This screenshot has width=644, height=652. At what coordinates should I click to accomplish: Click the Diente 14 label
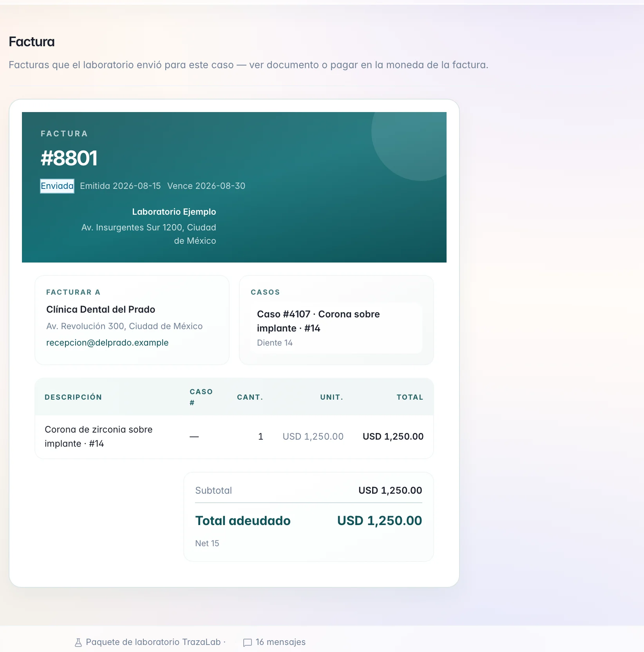click(275, 343)
